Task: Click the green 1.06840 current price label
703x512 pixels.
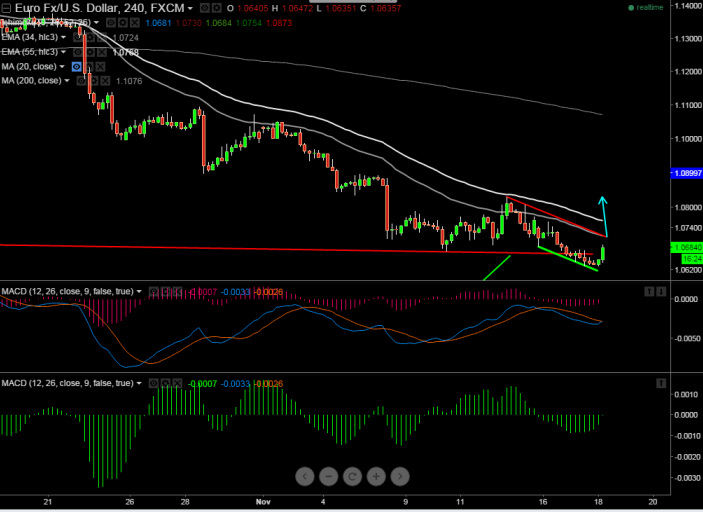Action: 686,247
